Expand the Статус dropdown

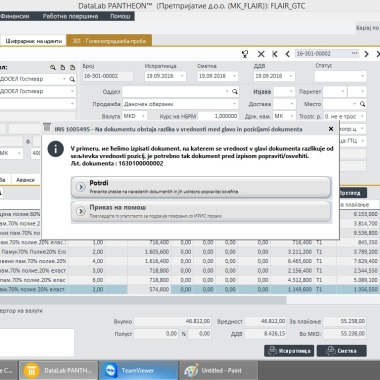click(x=362, y=76)
